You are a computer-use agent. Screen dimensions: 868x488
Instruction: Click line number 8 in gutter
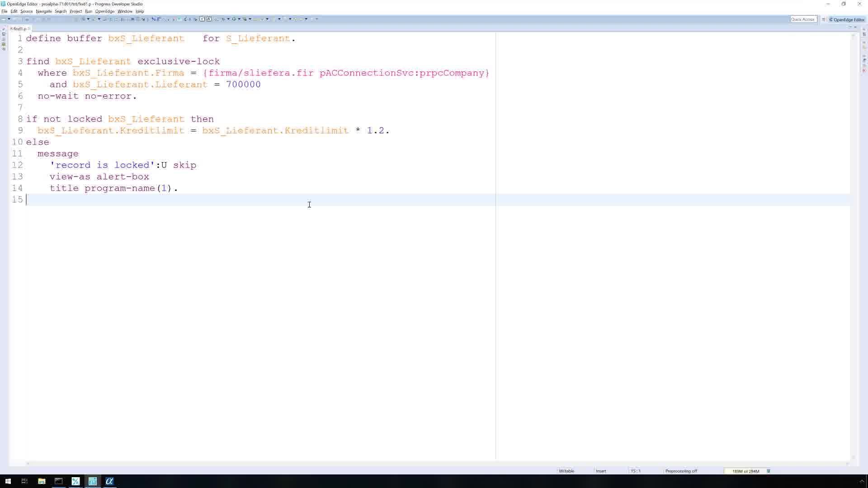20,119
